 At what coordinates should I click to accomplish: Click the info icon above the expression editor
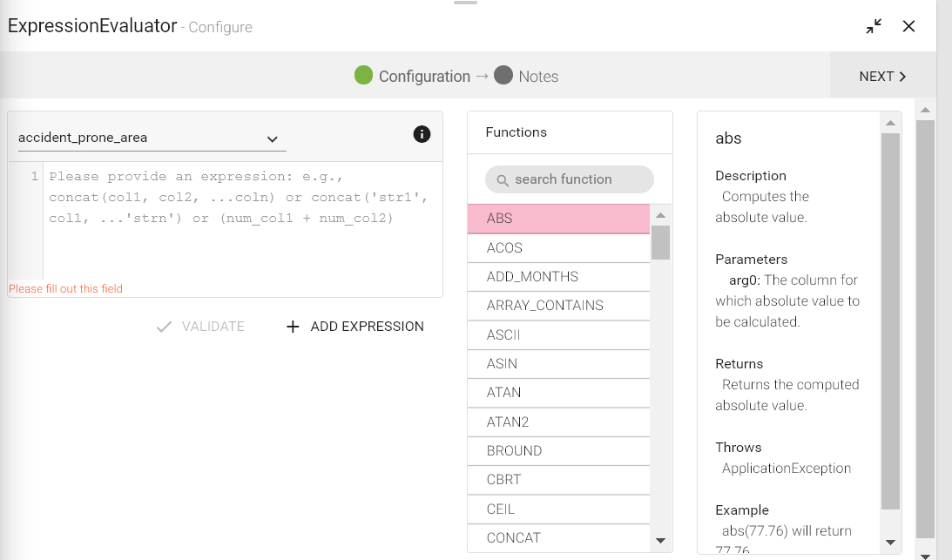point(422,134)
